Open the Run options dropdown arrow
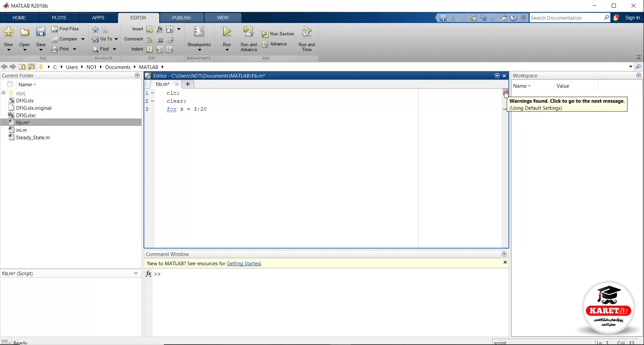The height and width of the screenshot is (345, 644). point(227,50)
